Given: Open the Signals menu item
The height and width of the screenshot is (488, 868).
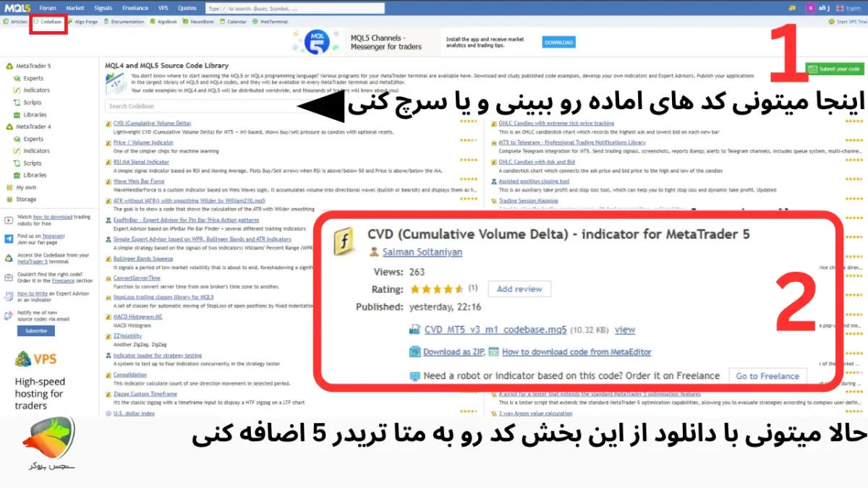Looking at the screenshot, I should (x=103, y=8).
